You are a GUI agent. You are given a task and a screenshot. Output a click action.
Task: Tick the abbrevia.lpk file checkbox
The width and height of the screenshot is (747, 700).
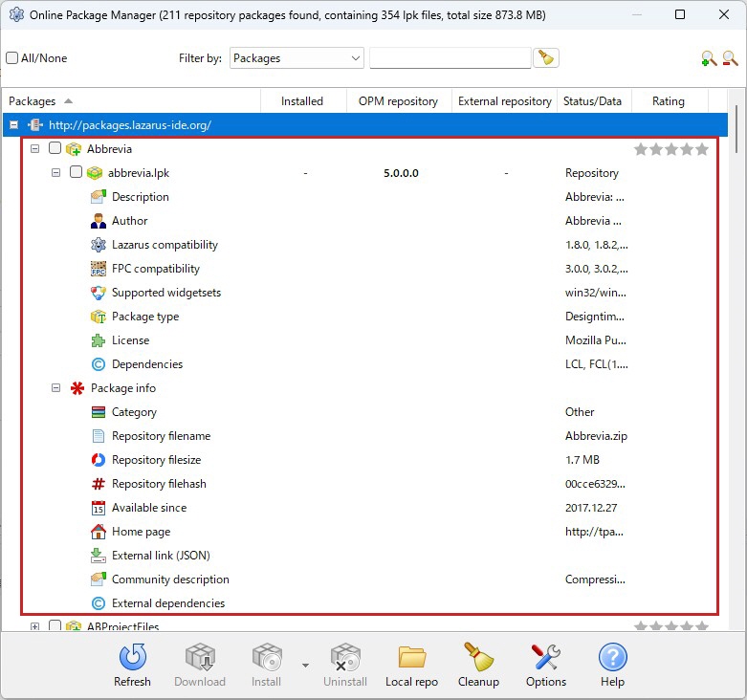[76, 173]
